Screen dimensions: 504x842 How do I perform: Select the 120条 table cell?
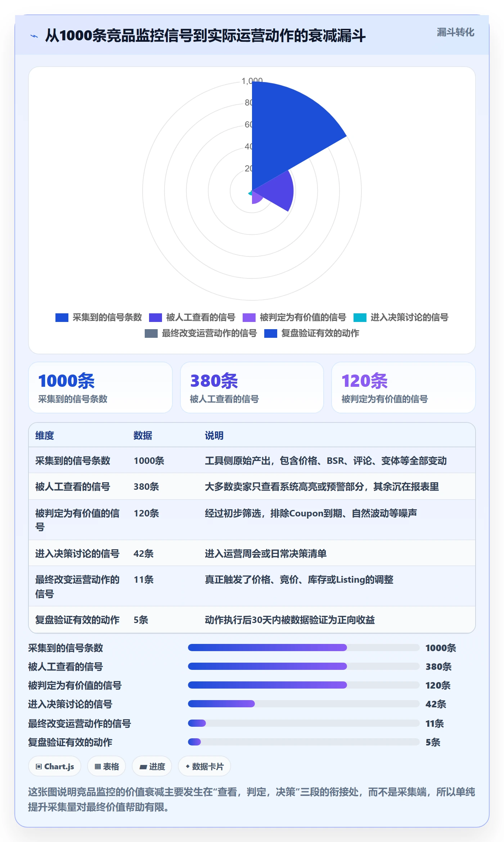click(x=146, y=513)
